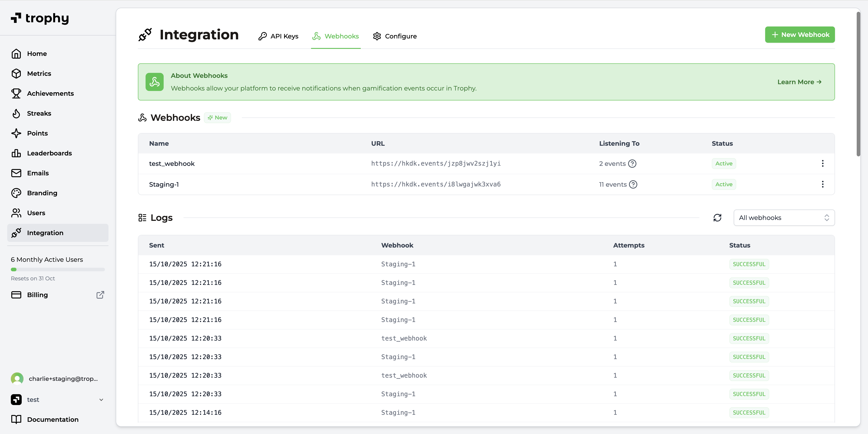Screen dimensions: 868x434
Task: Click the refresh logs icon
Action: [717, 217]
